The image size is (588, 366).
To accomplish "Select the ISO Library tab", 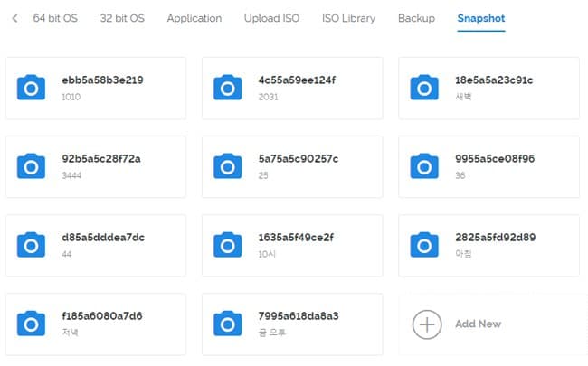I will (x=348, y=18).
